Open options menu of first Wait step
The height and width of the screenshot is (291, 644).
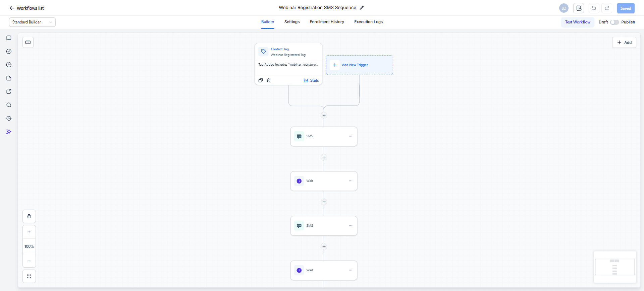[x=351, y=181]
